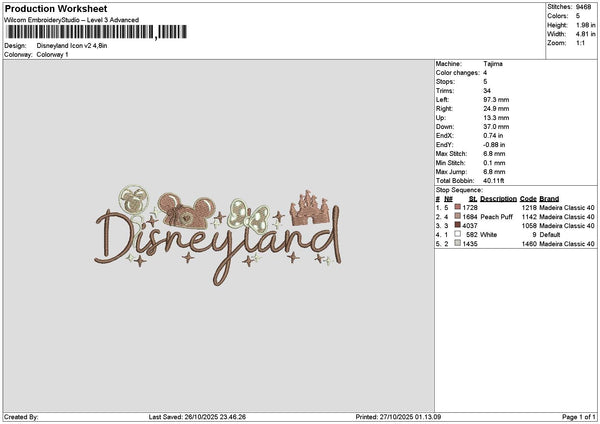Click the Width value '4.81 in'
The image size is (600, 424).
585,34
